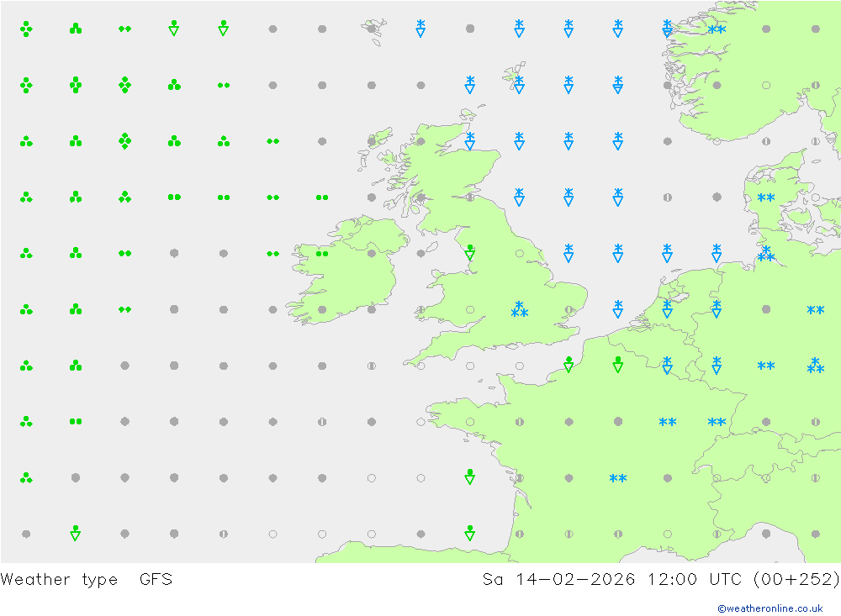841x616 pixels.
Task: Select green drizzle dots over western Ireland
Action: click(x=322, y=254)
